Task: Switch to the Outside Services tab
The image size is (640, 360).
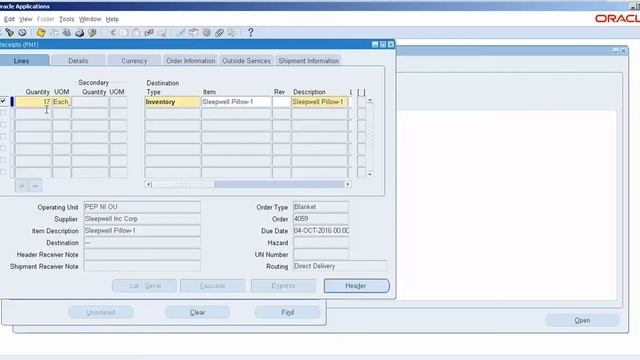Action: tap(247, 60)
